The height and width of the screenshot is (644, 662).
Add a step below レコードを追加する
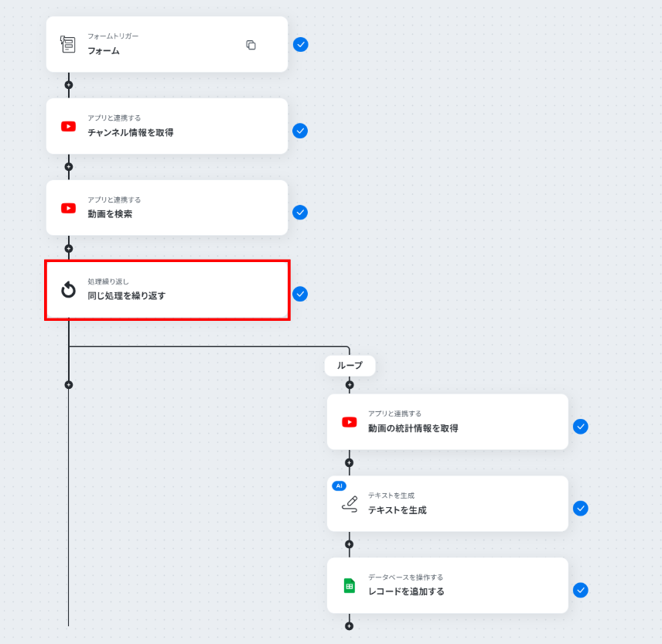tap(349, 625)
